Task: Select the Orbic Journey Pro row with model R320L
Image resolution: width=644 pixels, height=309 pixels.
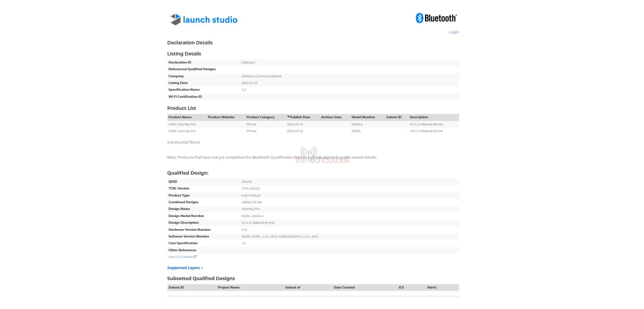Action: (313, 131)
